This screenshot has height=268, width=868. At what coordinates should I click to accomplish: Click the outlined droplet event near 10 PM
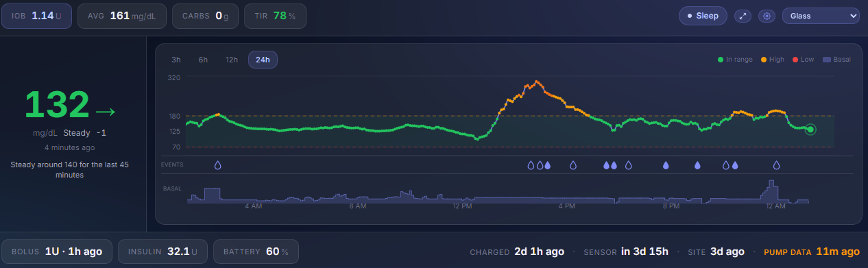(x=726, y=165)
